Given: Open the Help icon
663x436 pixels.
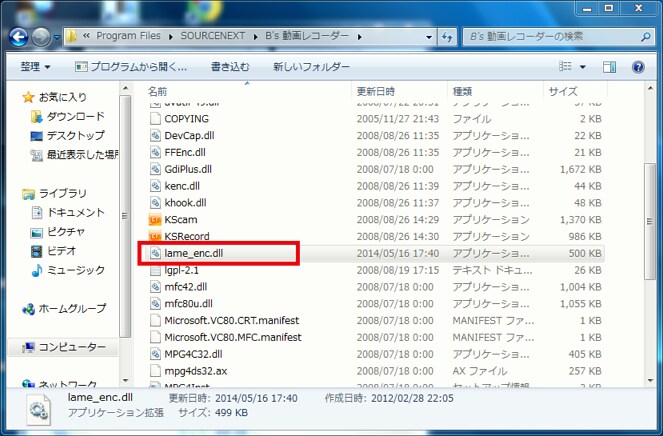Looking at the screenshot, I should coord(638,67).
